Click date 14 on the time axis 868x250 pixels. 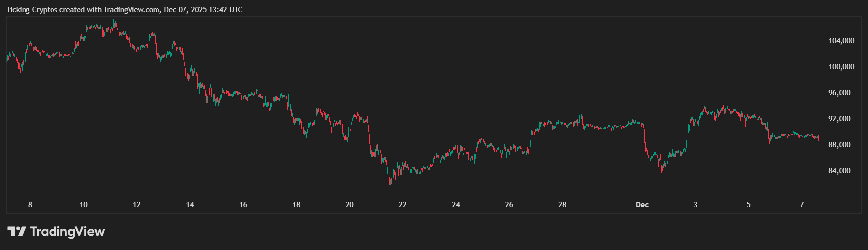click(190, 205)
